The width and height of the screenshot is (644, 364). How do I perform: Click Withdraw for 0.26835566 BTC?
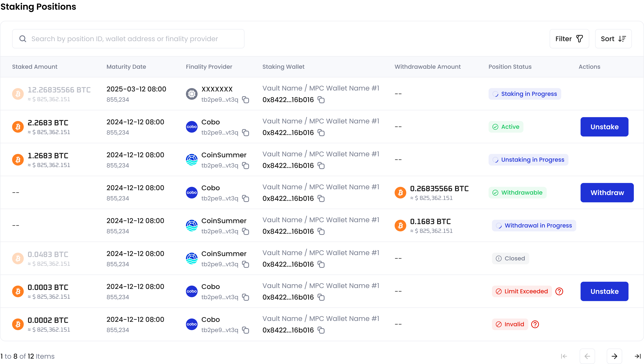coord(607,193)
